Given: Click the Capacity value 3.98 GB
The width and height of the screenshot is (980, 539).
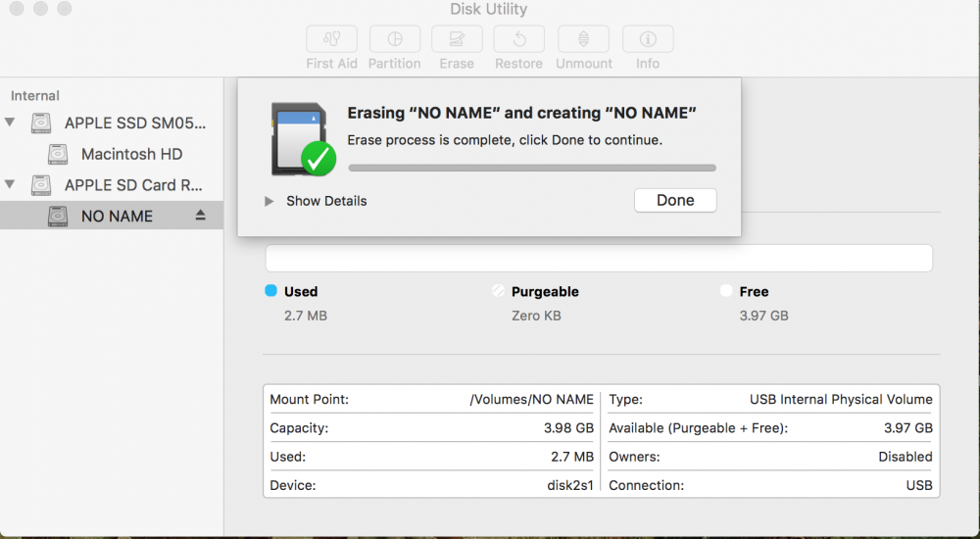Looking at the screenshot, I should [x=568, y=427].
